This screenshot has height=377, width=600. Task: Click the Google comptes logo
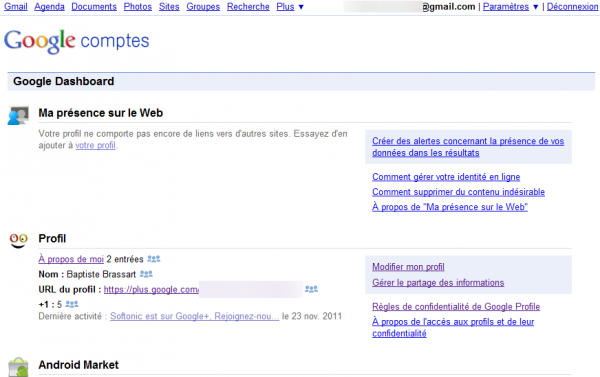click(x=77, y=41)
